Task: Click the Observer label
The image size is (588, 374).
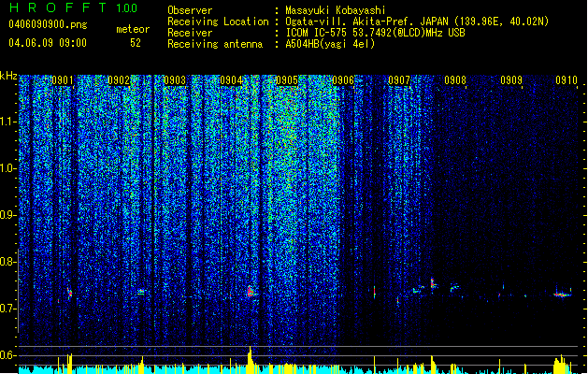Action: point(190,10)
